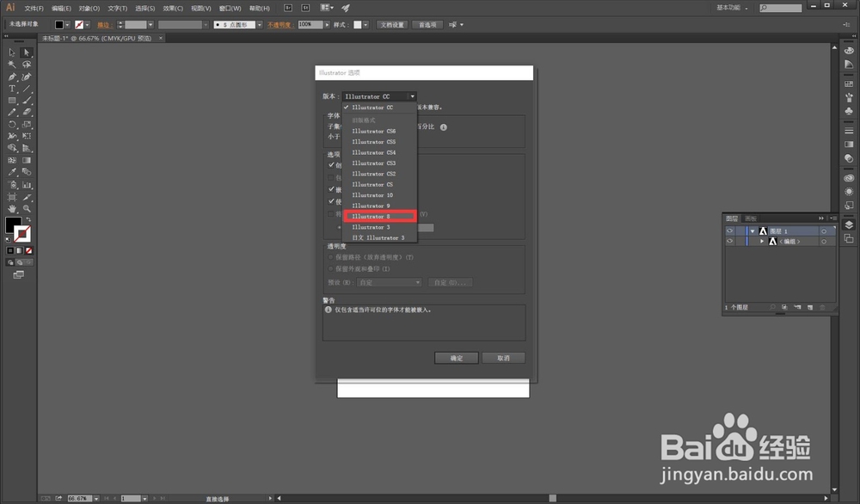
Task: Click the Locate Object magnifier in Layers panel
Action: point(772,307)
